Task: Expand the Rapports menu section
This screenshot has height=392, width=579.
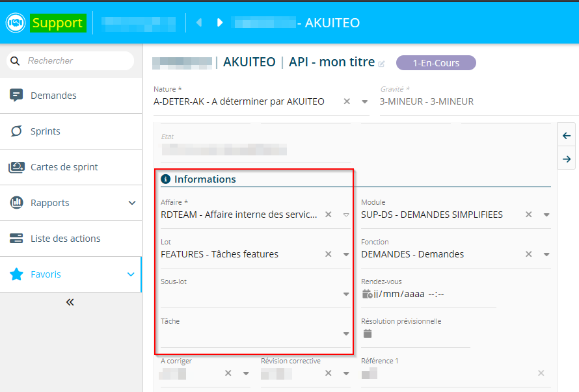Action: point(132,203)
